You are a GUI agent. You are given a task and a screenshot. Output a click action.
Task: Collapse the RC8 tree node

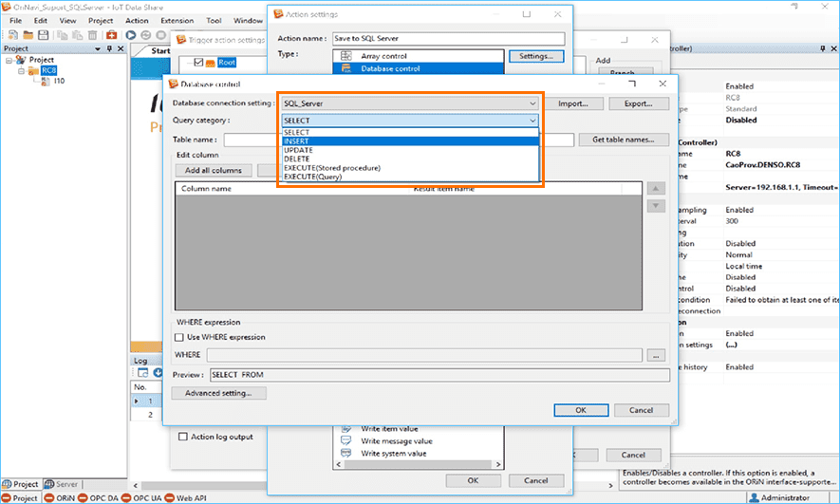22,70
